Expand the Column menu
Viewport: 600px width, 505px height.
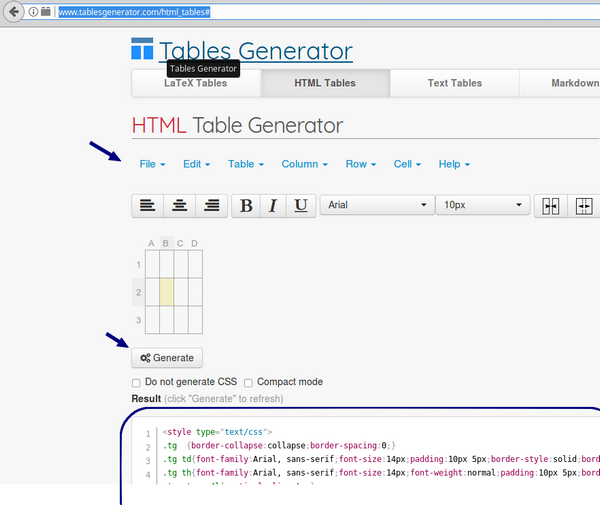point(305,164)
